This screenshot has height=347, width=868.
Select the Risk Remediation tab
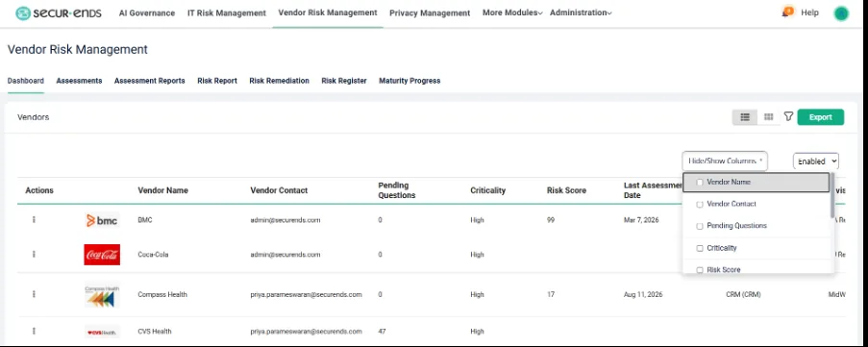click(x=279, y=81)
